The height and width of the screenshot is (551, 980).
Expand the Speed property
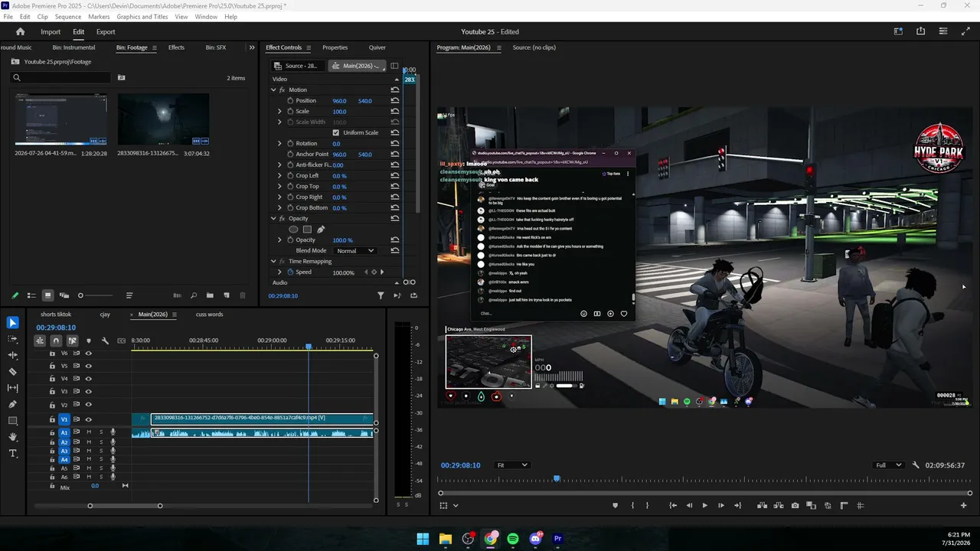pyautogui.click(x=280, y=272)
